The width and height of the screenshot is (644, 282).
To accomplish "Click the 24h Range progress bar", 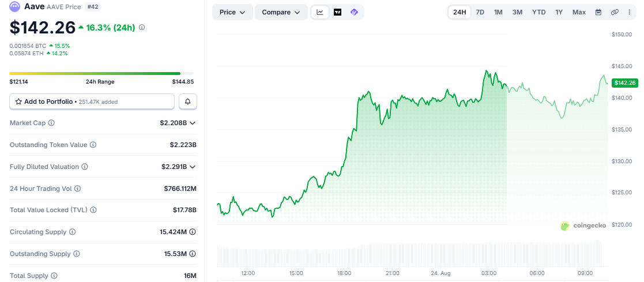I will pos(101,74).
